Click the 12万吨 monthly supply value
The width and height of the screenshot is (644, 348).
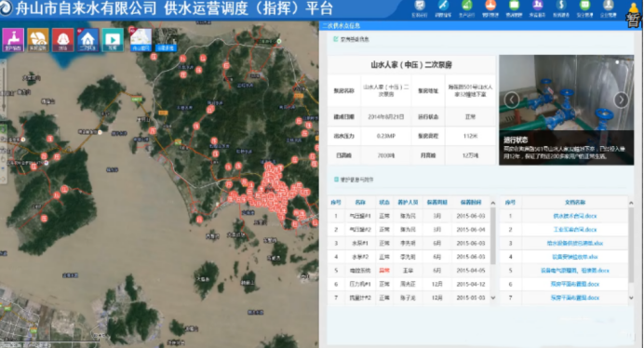[470, 155]
